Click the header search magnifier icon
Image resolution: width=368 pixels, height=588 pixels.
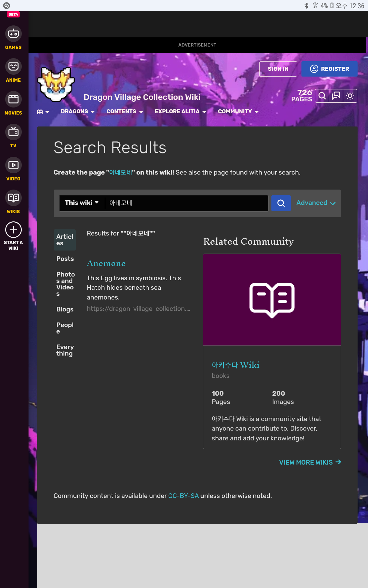pos(322,96)
